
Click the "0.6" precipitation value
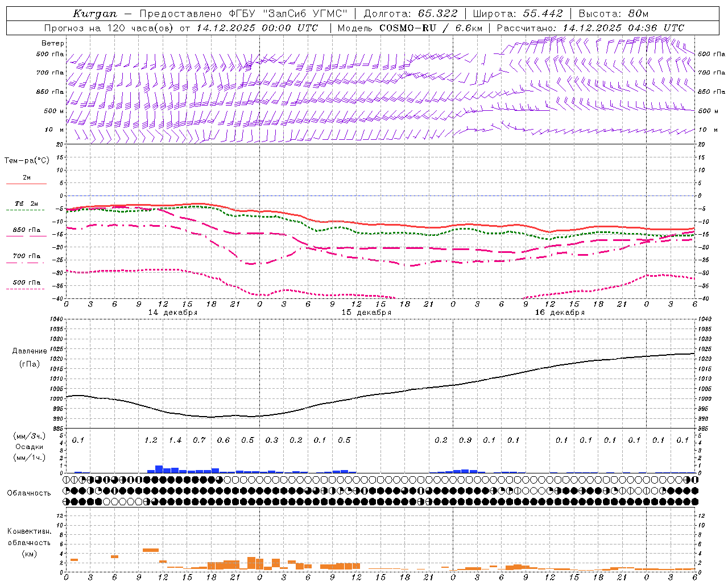coord(224,440)
